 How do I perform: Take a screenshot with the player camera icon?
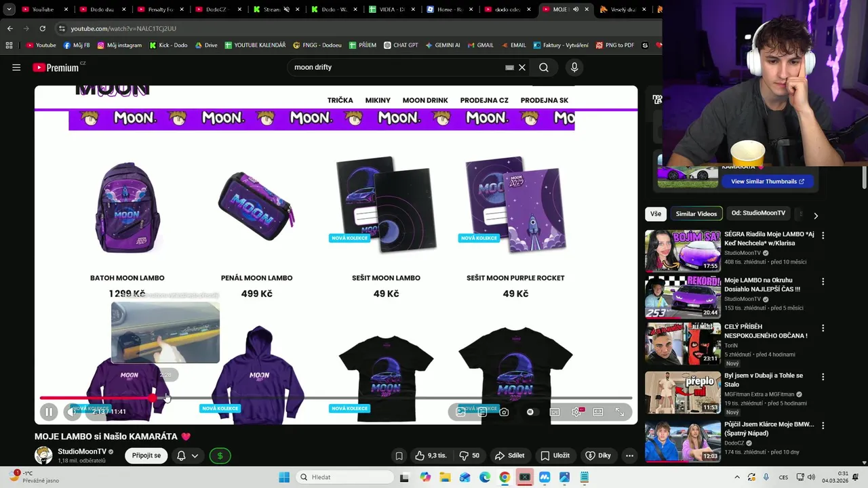click(504, 412)
